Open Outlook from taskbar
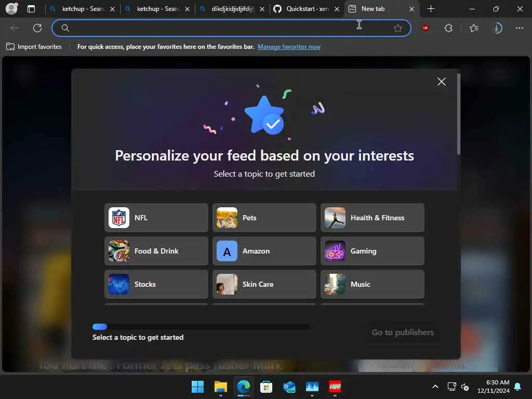 pyautogui.click(x=289, y=387)
